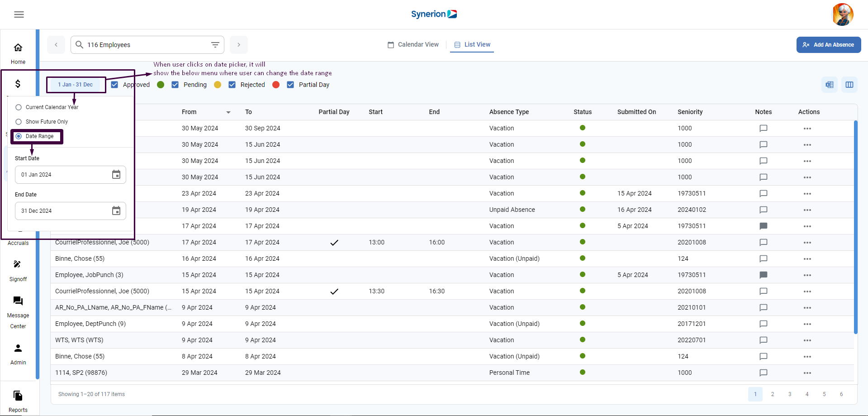Click partial day checkmark on 13:00 row
868x416 pixels.
334,243
